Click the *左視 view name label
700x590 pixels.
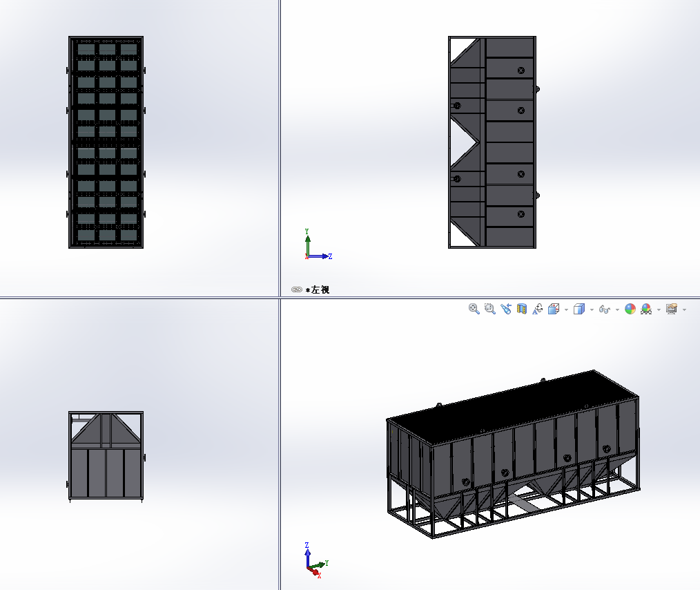click(x=318, y=289)
